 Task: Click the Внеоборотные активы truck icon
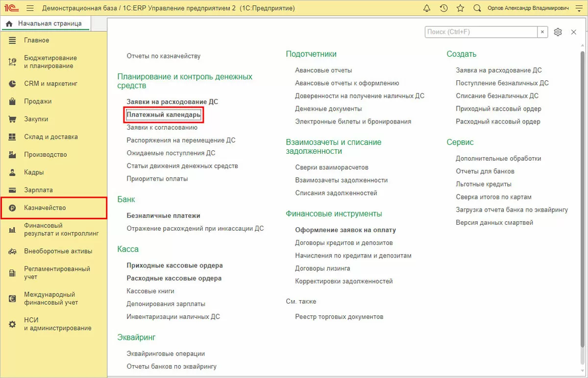pyautogui.click(x=13, y=251)
